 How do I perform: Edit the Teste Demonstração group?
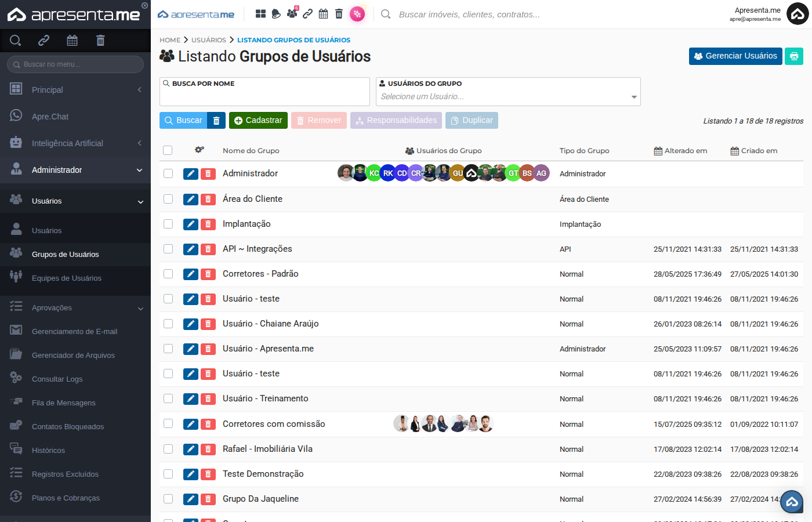tap(191, 474)
